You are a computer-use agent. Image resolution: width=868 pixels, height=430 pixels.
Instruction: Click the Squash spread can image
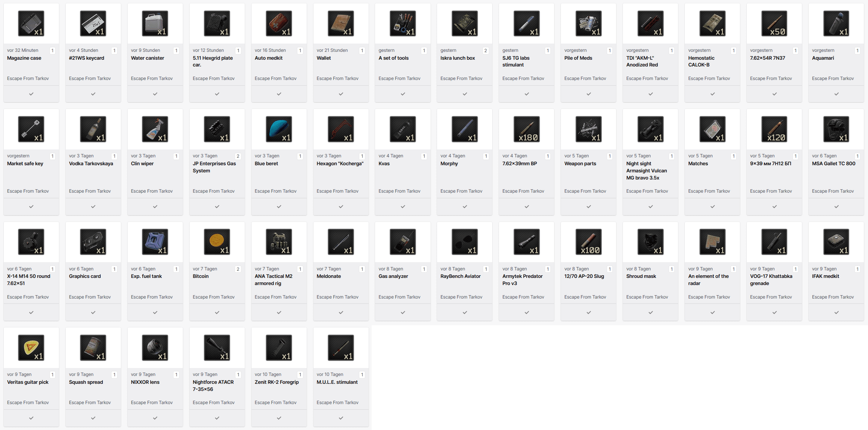coord(93,348)
